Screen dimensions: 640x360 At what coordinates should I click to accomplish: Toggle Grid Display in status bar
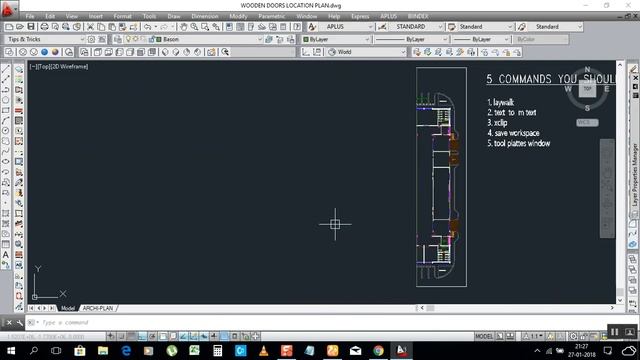[131, 337]
